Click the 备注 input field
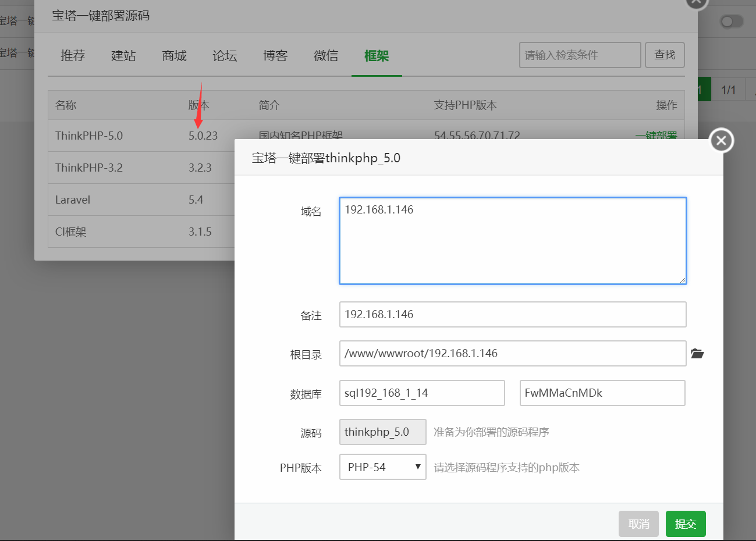 [513, 314]
